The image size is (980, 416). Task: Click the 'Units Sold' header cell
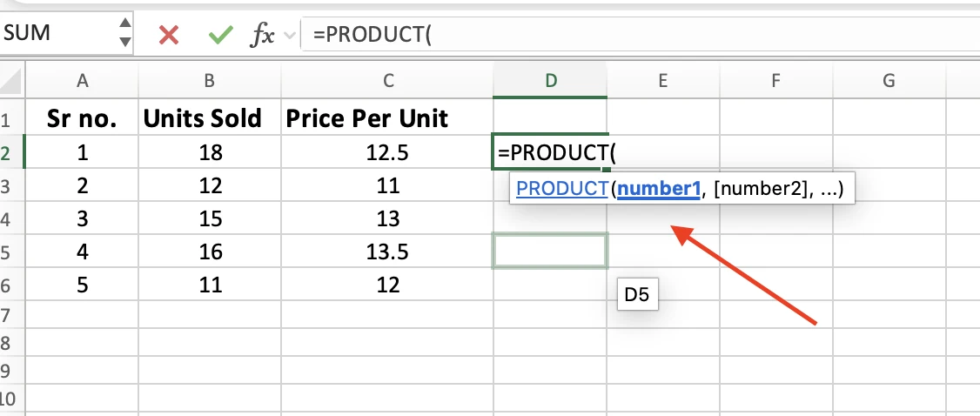(210, 118)
